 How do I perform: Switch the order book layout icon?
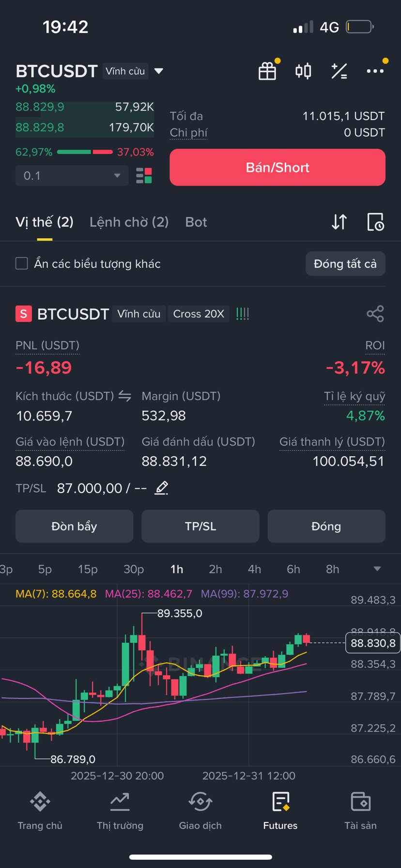tap(144, 175)
